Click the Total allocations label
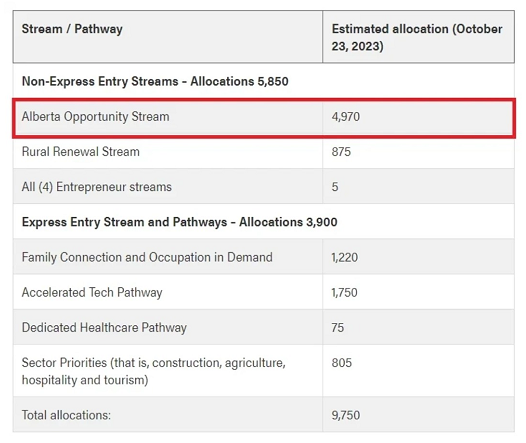526x443 pixels. click(x=66, y=415)
